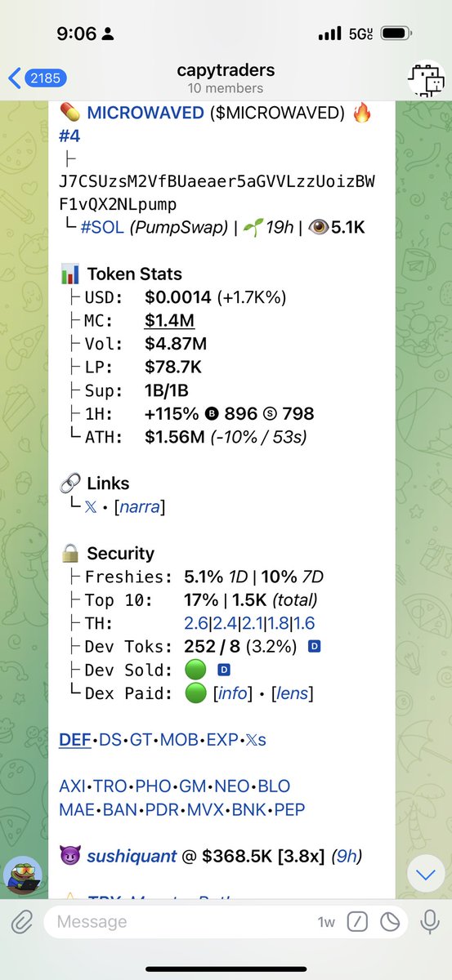Open bot commands slash icon

click(x=357, y=922)
